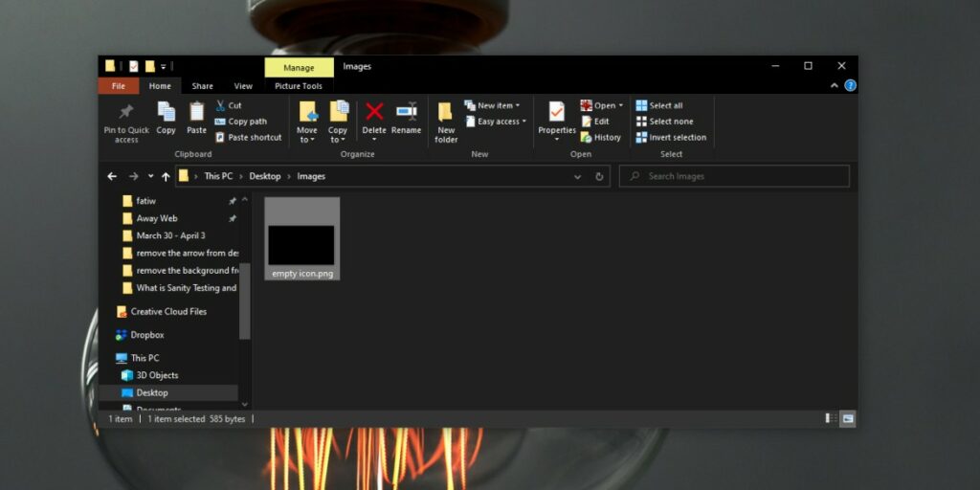Click This PC in address breadcrumb
This screenshot has width=980, height=490.
(x=218, y=176)
